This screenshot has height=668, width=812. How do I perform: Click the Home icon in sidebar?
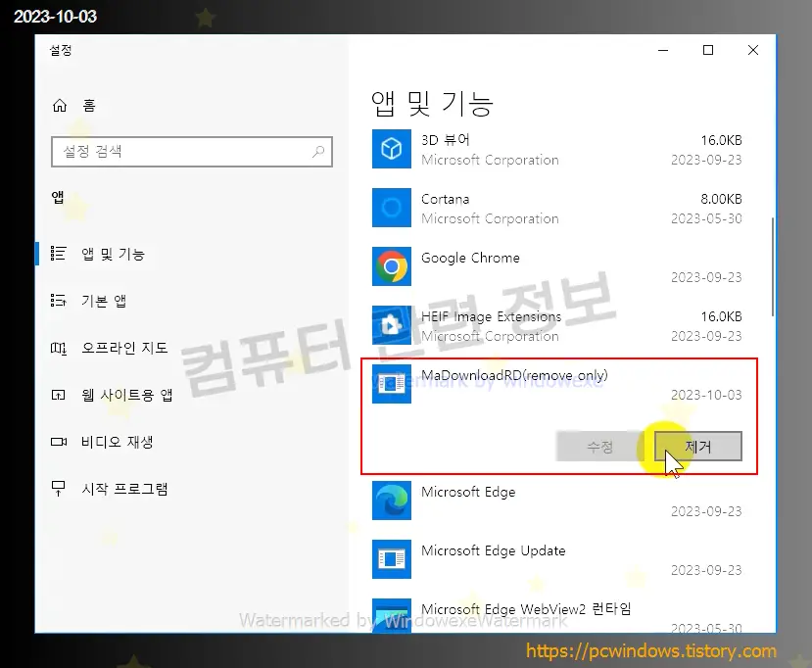click(60, 106)
